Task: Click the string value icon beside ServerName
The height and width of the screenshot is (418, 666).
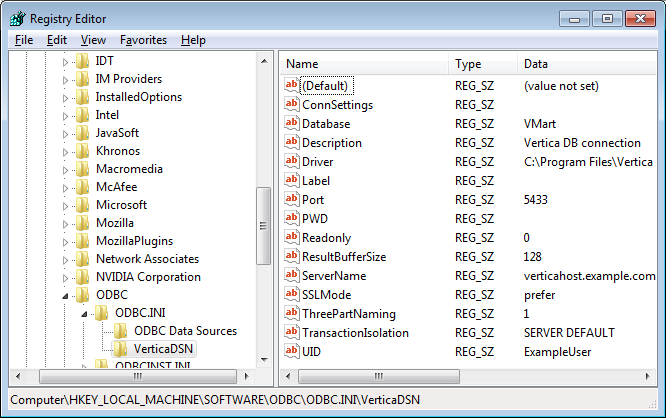Action: [292, 276]
